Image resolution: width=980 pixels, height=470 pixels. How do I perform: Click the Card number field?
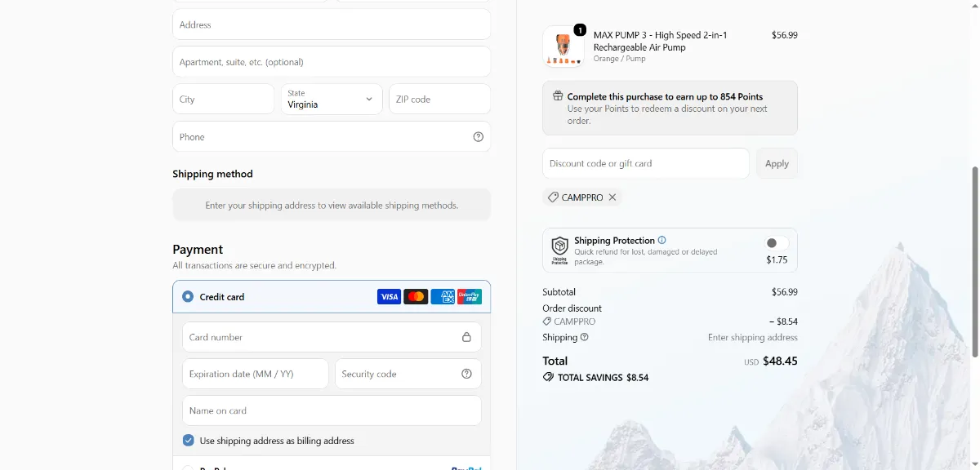[x=332, y=337]
